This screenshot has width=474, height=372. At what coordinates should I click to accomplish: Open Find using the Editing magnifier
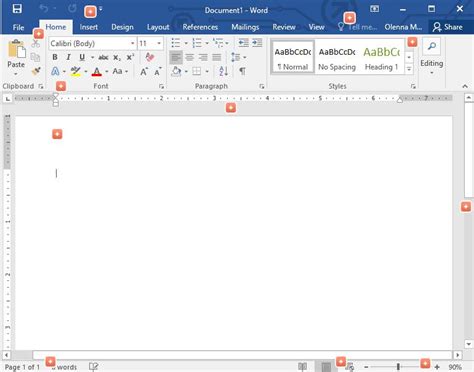point(432,46)
